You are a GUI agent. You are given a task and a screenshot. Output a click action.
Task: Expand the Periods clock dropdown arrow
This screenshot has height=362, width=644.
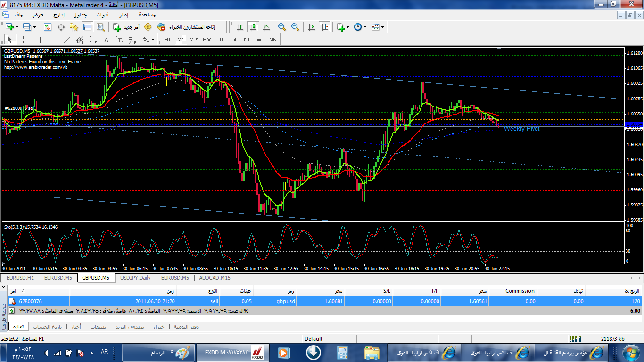[365, 27]
